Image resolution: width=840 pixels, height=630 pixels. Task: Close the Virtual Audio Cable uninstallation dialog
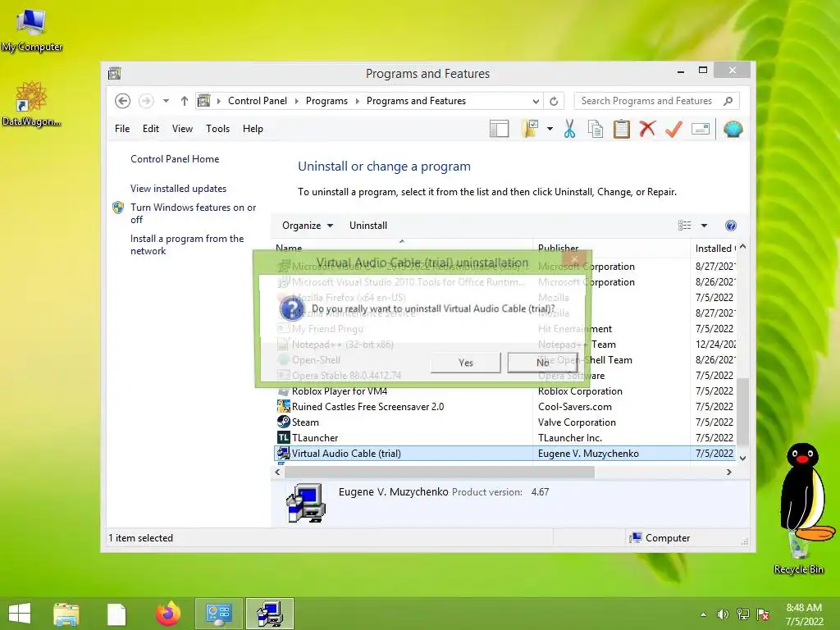pos(573,260)
